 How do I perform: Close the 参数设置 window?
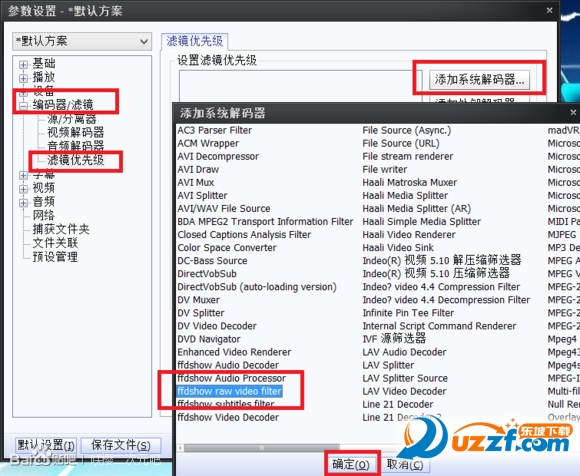[550, 10]
